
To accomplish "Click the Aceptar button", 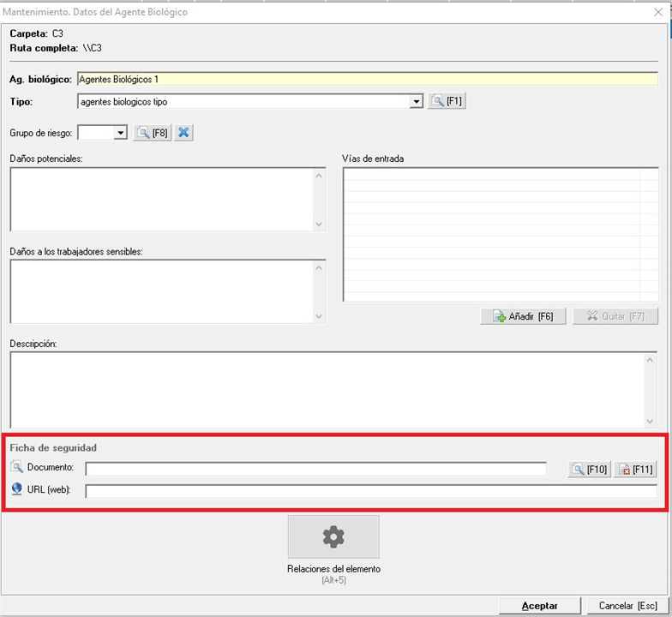I will 540,606.
